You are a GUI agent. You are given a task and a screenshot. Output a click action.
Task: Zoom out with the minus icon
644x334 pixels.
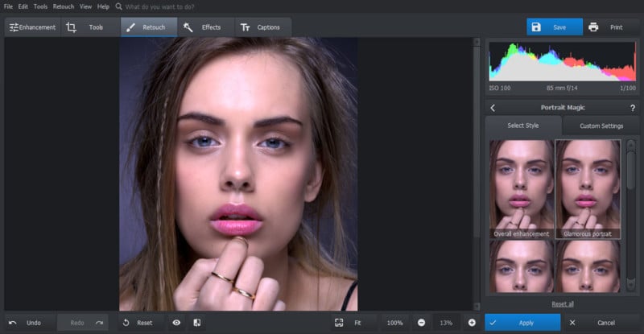tap(421, 323)
